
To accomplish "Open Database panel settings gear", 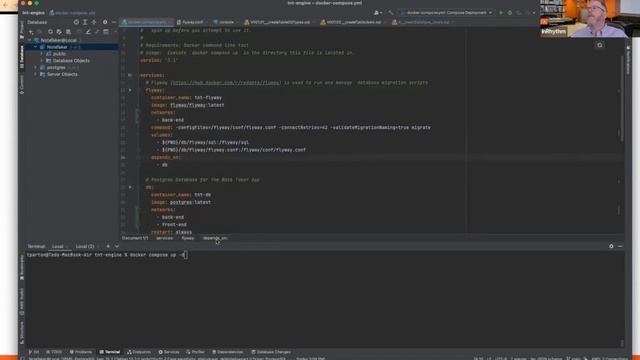I will click(x=105, y=22).
